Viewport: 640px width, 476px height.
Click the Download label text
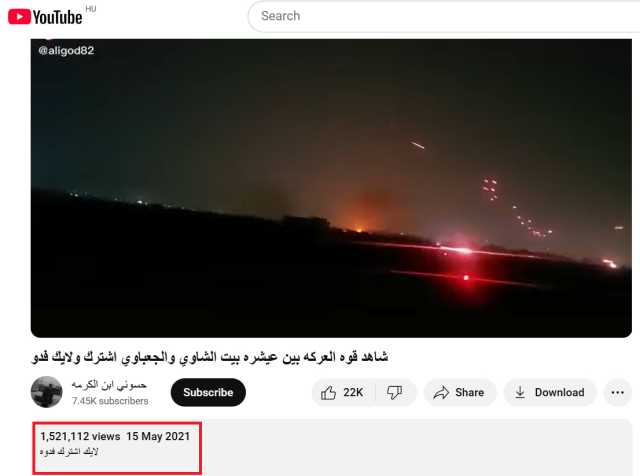pyautogui.click(x=560, y=392)
